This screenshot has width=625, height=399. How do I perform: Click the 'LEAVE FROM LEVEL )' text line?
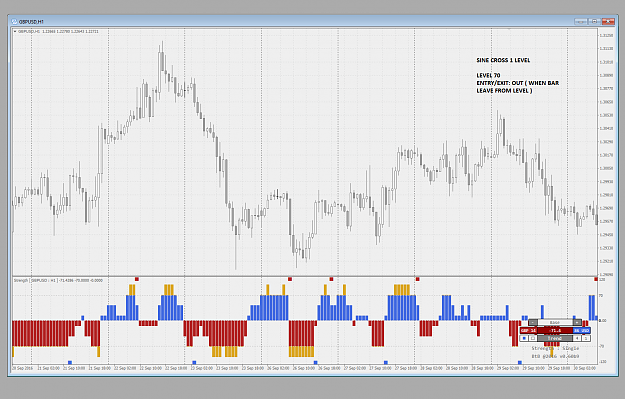tap(504, 90)
